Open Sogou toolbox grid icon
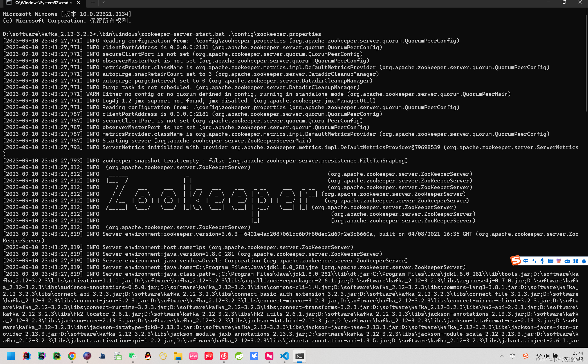 (x=576, y=261)
